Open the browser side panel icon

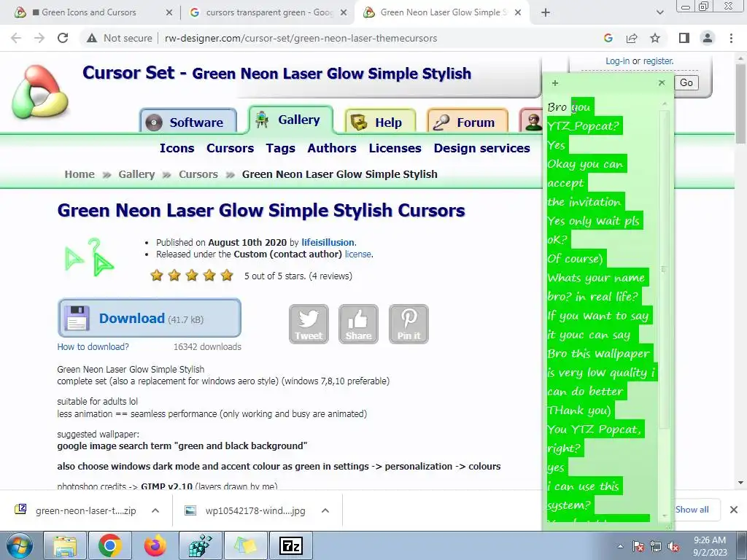[684, 38]
